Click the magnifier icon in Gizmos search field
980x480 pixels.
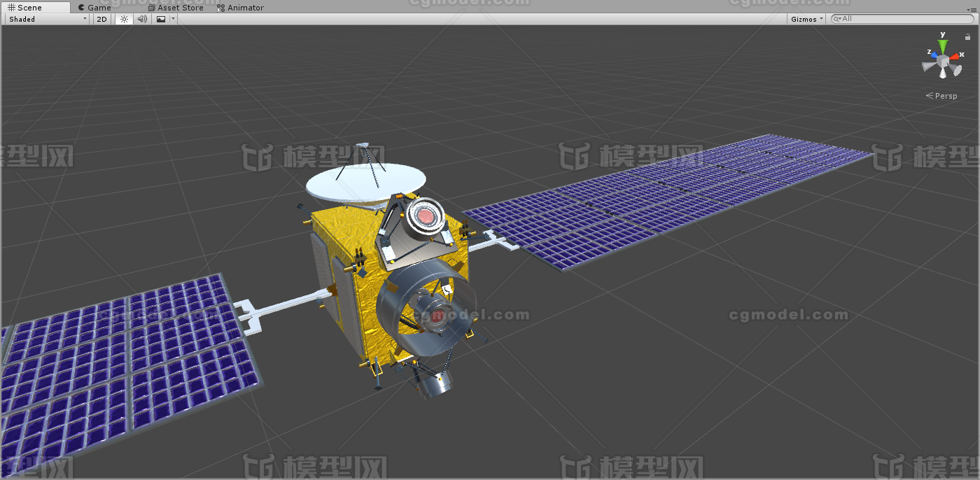point(837,18)
